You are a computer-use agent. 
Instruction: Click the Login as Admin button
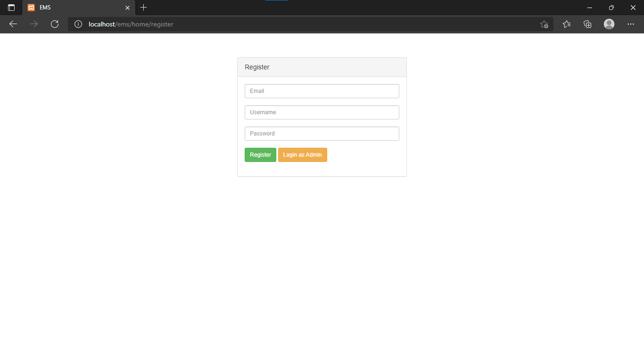[302, 155]
